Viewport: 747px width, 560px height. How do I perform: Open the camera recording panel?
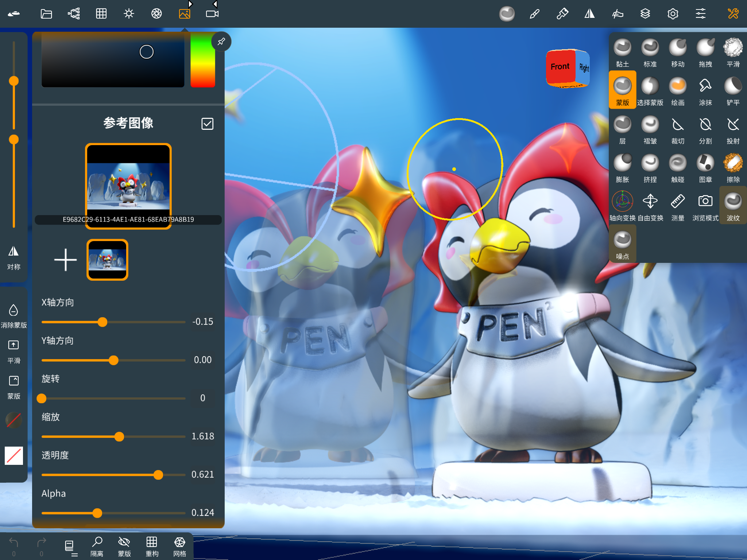click(212, 13)
